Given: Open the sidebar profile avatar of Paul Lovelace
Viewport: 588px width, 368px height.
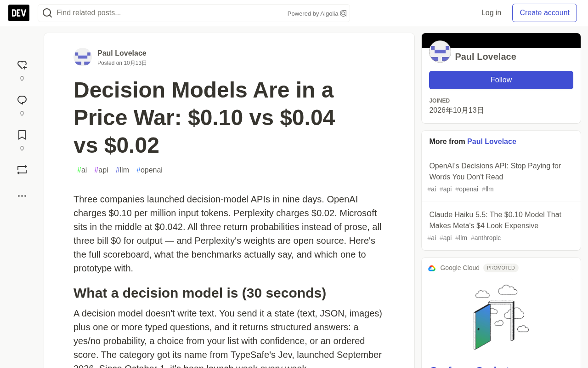Looking at the screenshot, I should [440, 52].
